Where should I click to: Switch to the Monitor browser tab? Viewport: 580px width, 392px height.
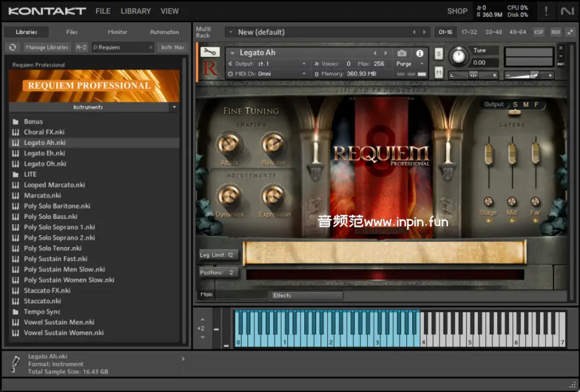click(118, 32)
